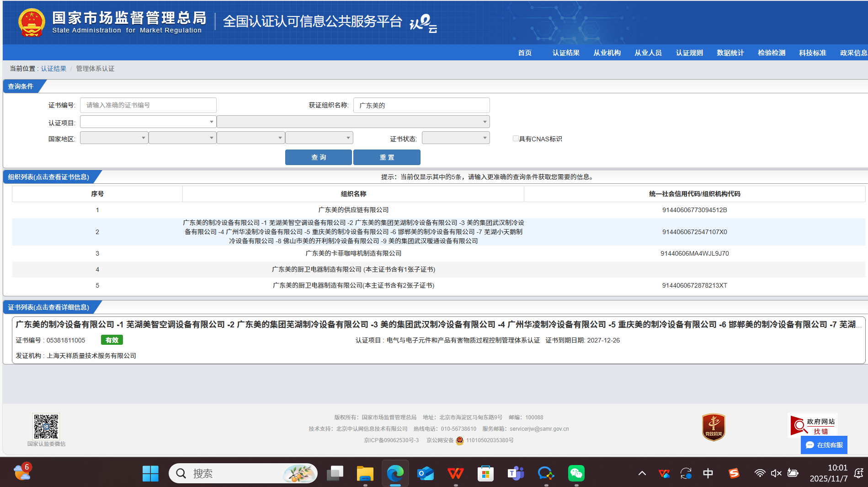Open WeChat from the taskbar

pos(576,473)
